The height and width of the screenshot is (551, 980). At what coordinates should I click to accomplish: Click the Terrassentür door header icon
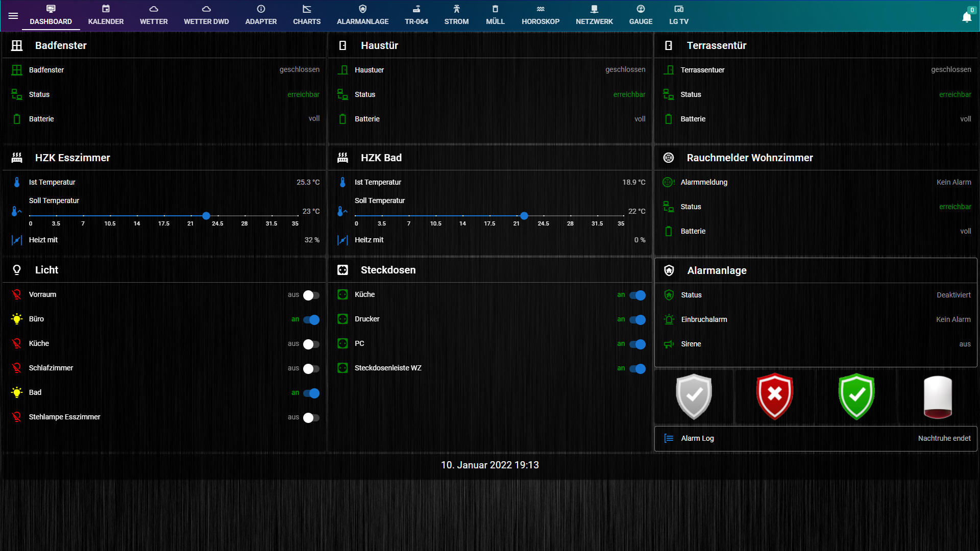point(669,45)
